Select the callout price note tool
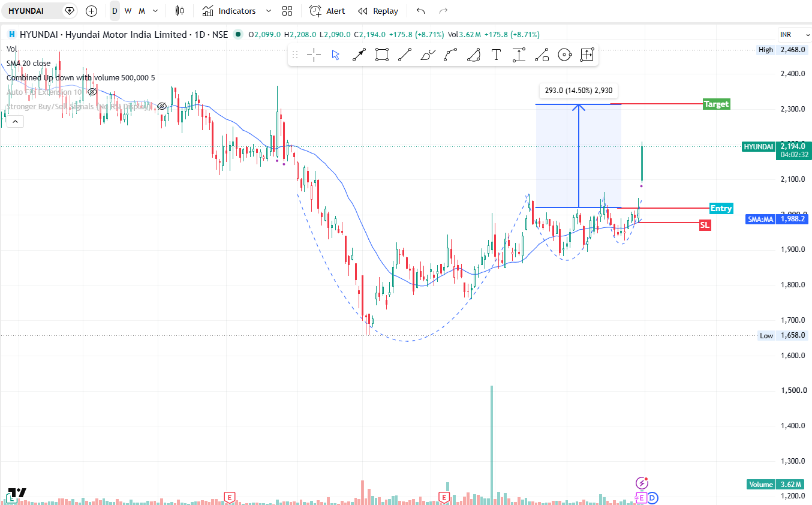This screenshot has width=812, height=505. tap(542, 55)
